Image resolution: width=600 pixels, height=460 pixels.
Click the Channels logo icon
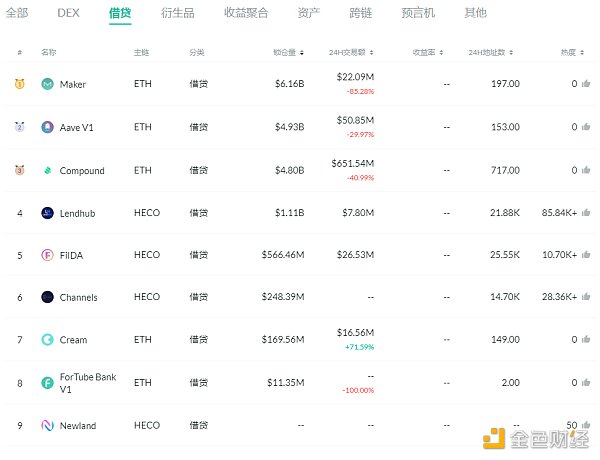(x=48, y=297)
